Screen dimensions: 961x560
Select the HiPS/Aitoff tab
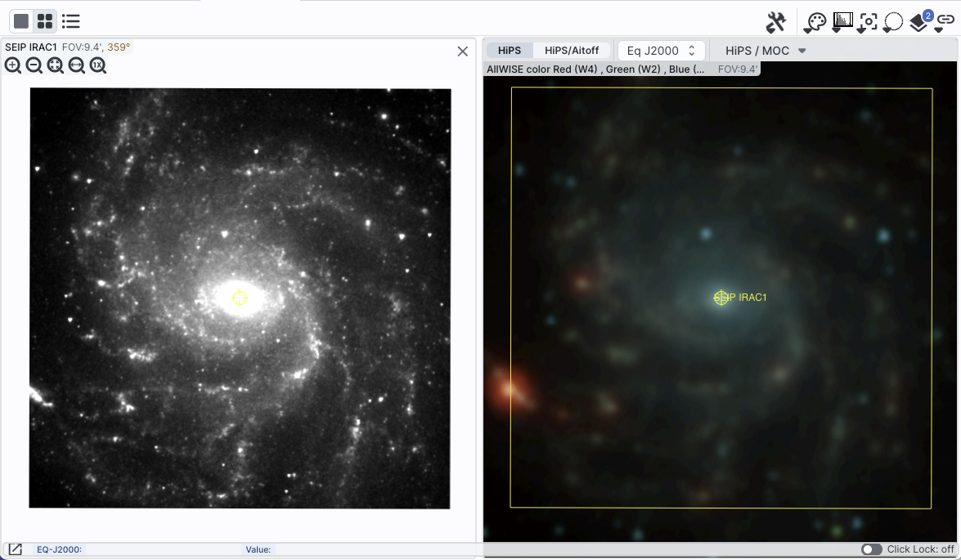571,51
